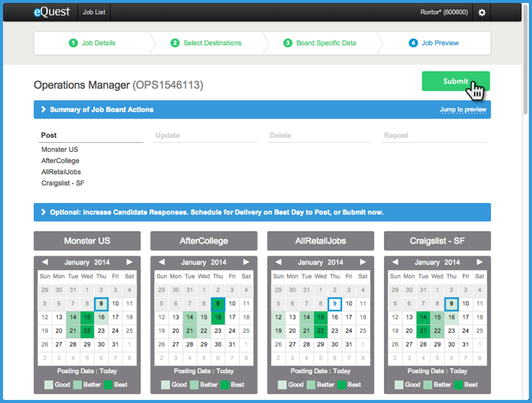This screenshot has height=403, width=532.
Task: Switch to Board Specific Data step
Action: pos(319,43)
